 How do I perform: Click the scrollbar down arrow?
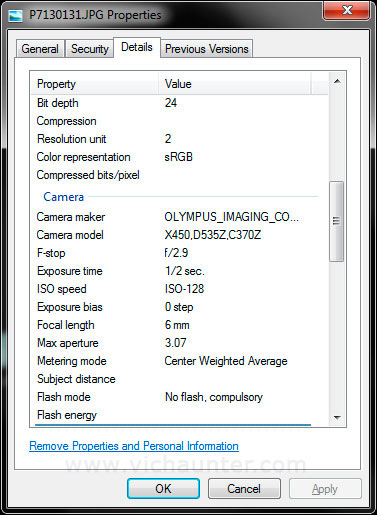(337, 417)
